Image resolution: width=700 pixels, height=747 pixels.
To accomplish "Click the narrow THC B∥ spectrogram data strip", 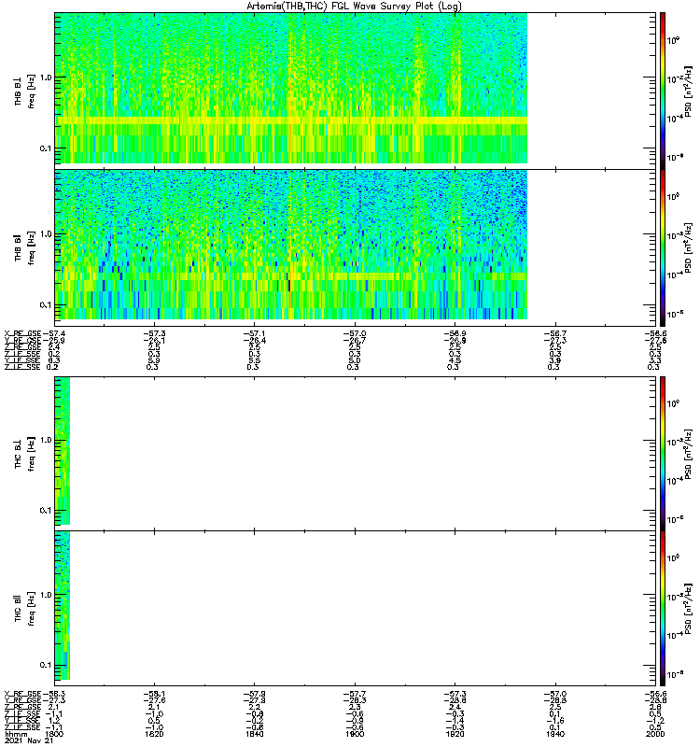I will [x=63, y=605].
